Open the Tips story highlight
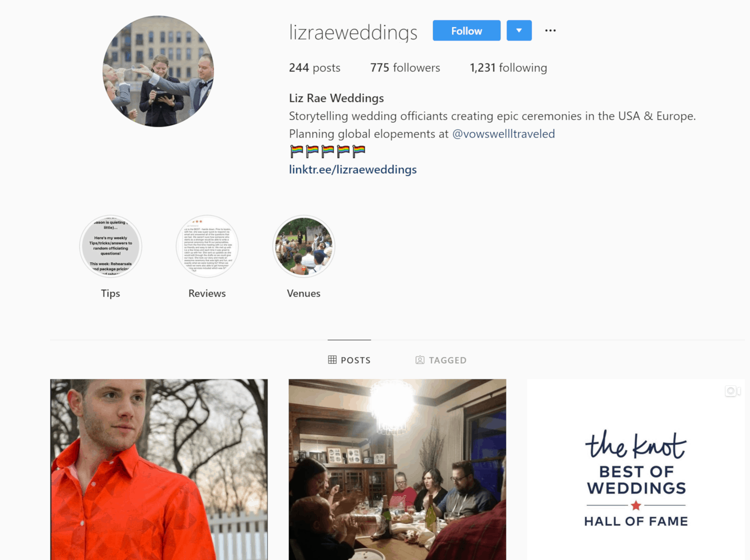 click(110, 246)
